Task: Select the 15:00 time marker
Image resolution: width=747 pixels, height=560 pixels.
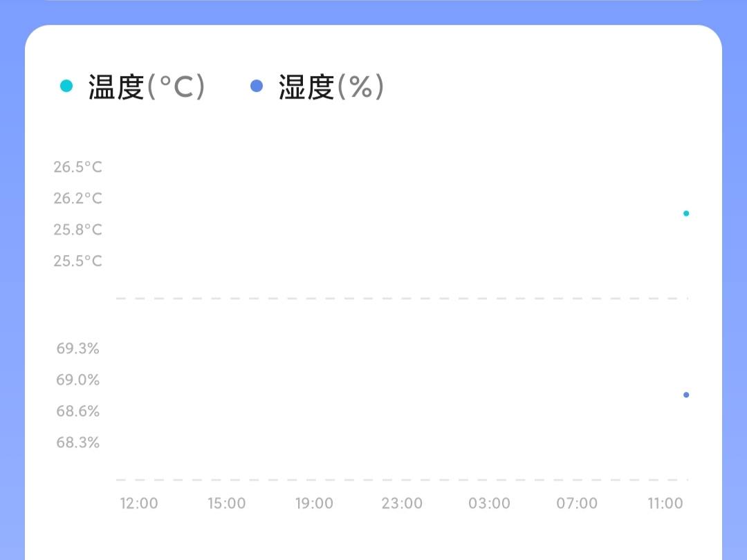Action: click(227, 503)
